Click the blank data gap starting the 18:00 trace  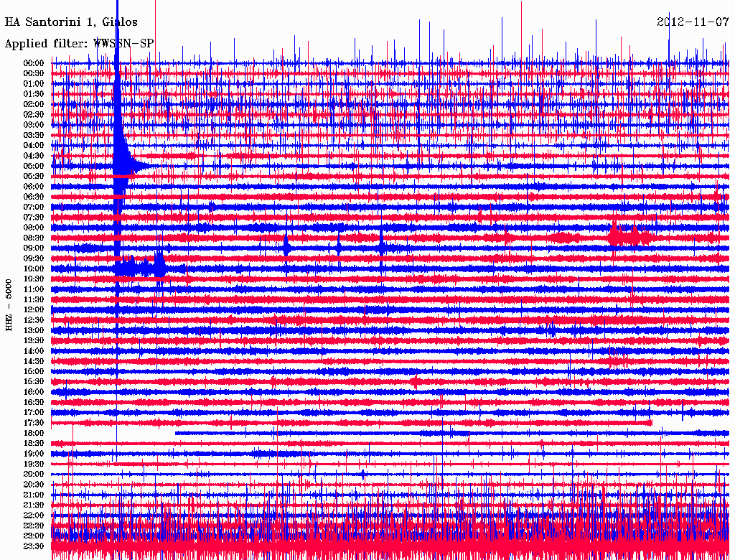(x=112, y=433)
